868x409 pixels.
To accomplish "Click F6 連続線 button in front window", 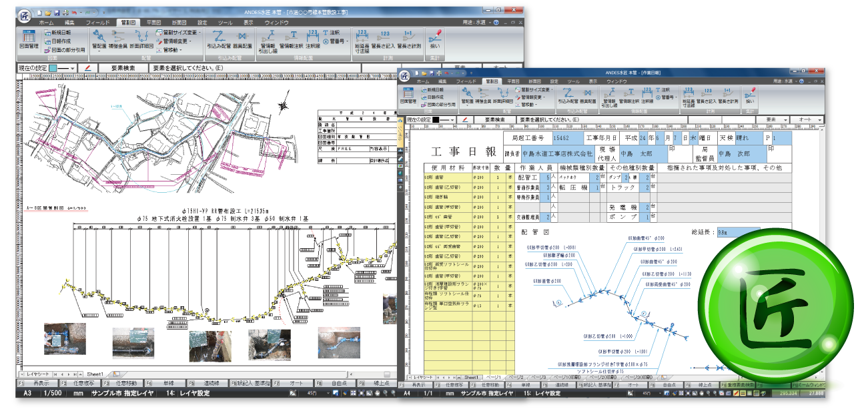I will coord(558,386).
